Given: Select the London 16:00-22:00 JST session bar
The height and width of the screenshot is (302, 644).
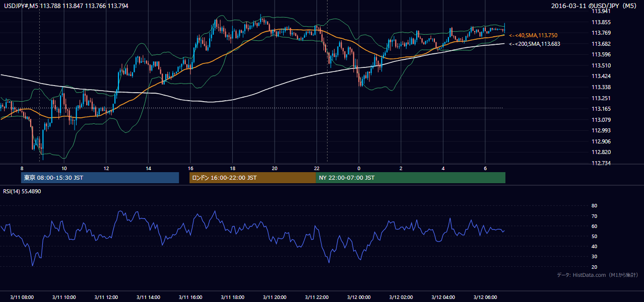Looking at the screenshot, I should point(252,178).
